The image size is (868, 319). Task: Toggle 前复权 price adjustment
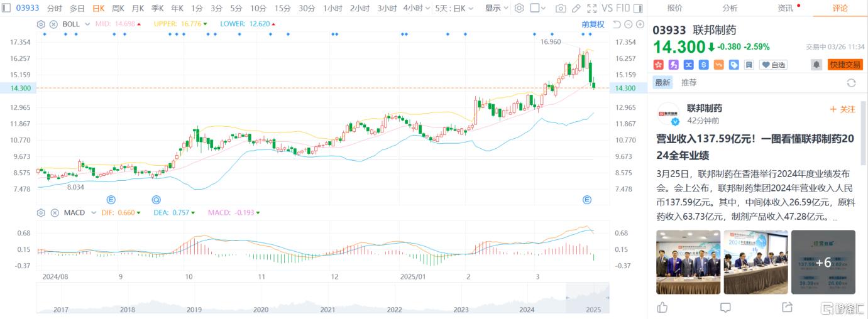[593, 24]
